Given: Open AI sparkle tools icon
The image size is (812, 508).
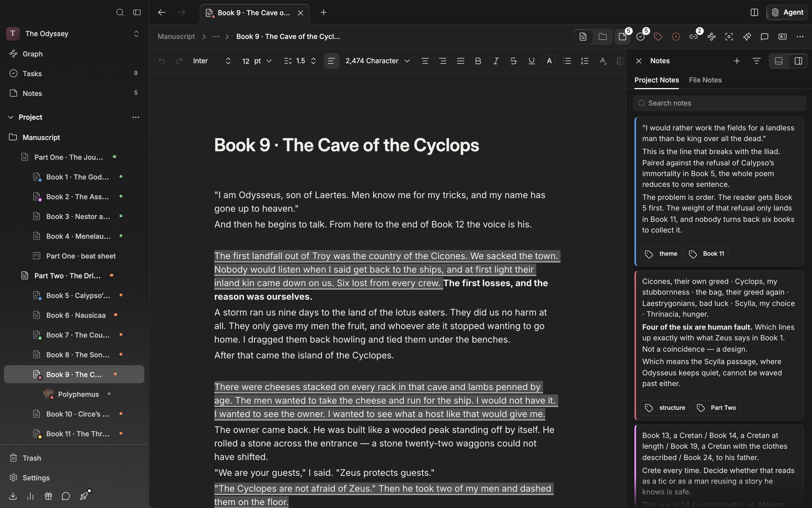Looking at the screenshot, I should 747,37.
